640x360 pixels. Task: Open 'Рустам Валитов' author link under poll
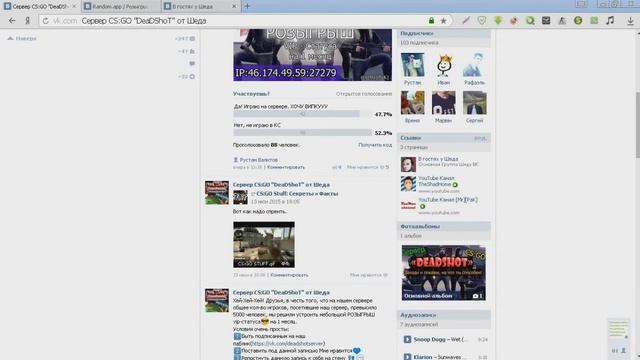(258, 160)
